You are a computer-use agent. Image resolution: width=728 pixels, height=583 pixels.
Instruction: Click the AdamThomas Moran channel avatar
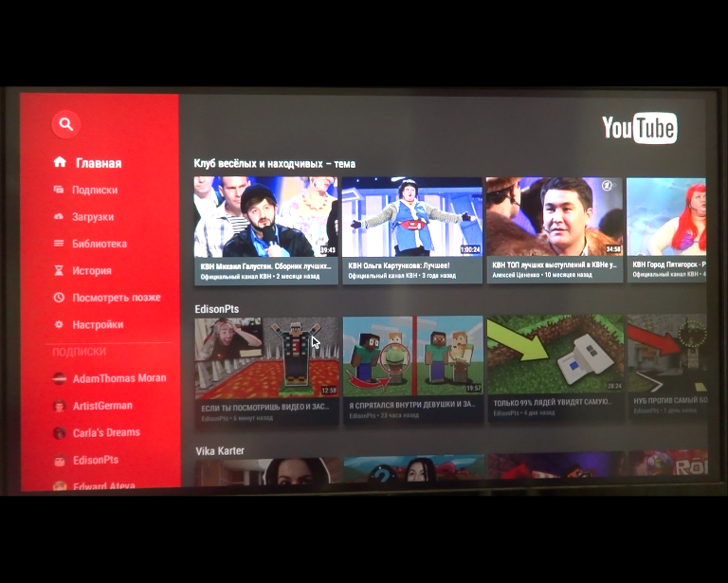pos(59,379)
